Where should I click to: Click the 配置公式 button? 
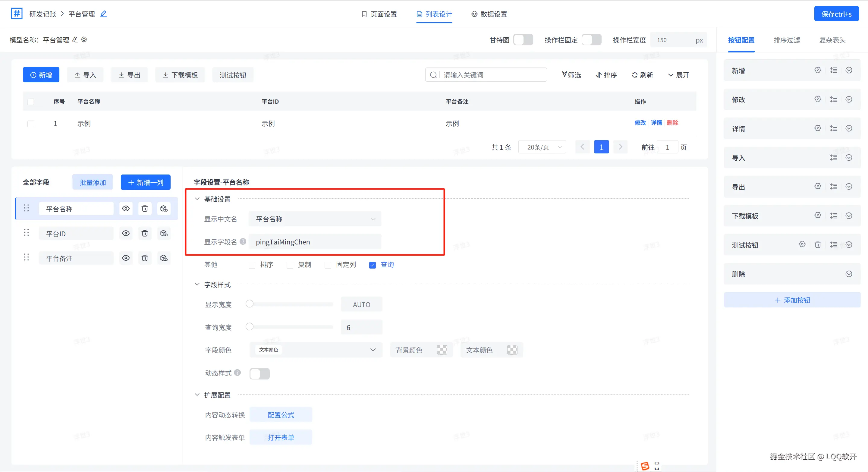[281, 415]
